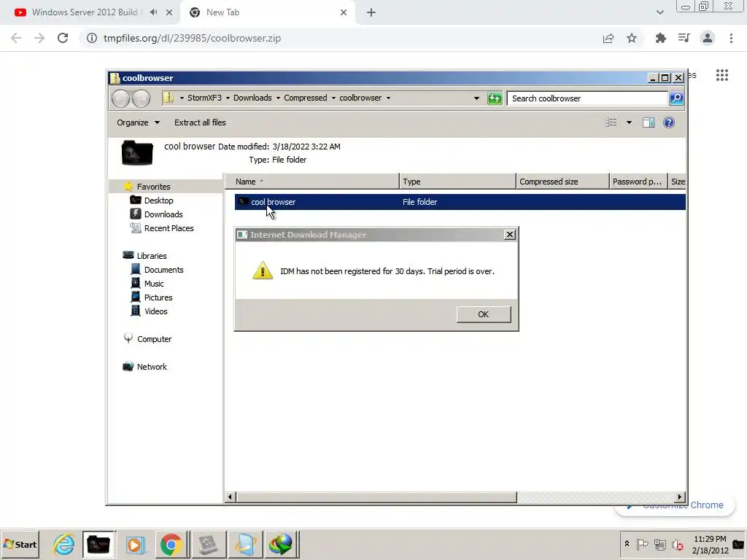Open Chrome from the taskbar
The width and height of the screenshot is (747, 560).
point(171,544)
